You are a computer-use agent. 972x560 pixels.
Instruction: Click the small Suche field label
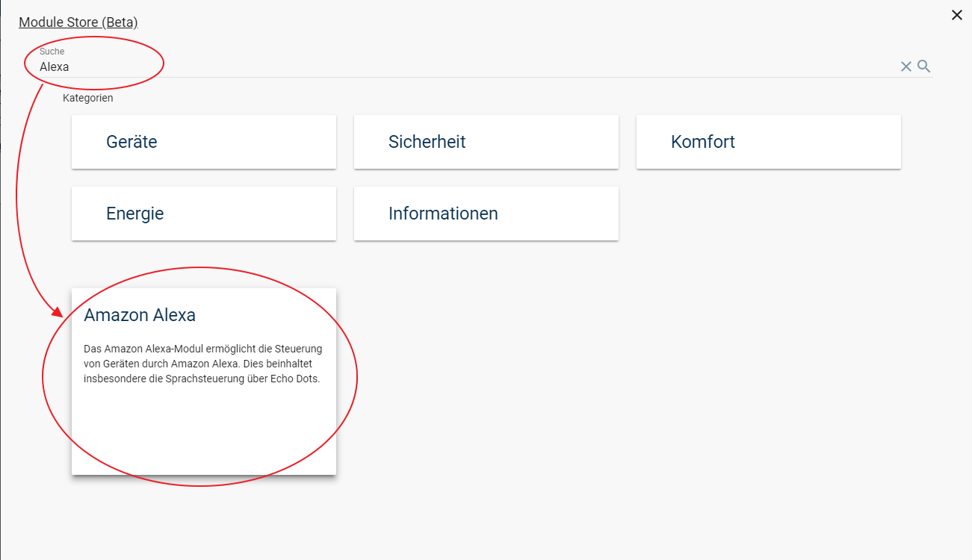pos(52,52)
